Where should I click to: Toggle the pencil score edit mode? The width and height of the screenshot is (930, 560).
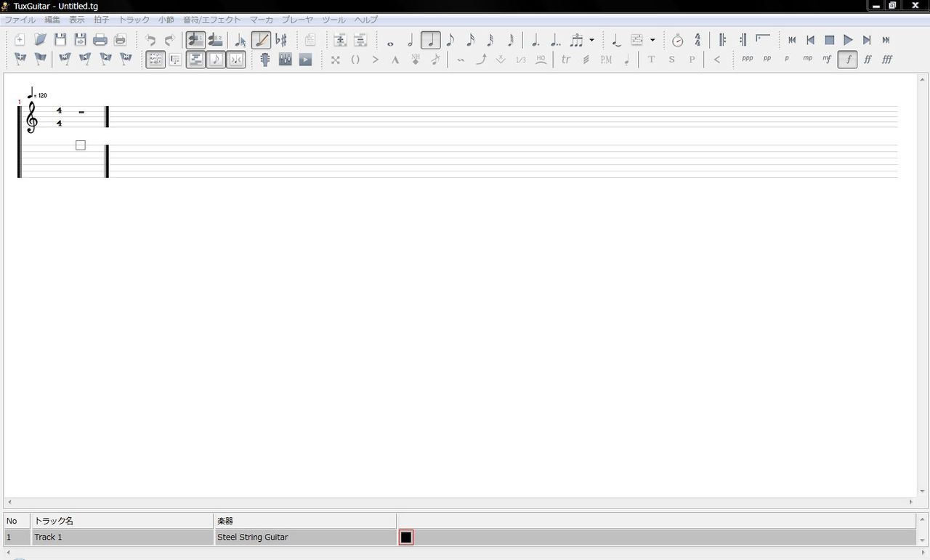click(x=261, y=40)
